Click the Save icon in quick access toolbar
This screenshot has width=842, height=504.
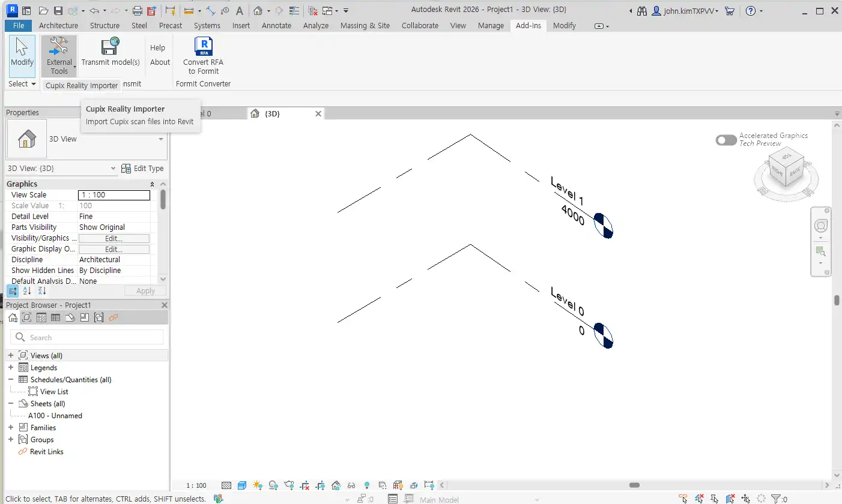(58, 11)
